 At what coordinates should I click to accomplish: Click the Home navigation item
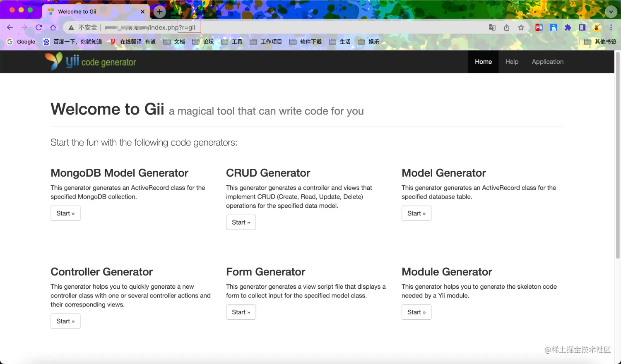[483, 62]
